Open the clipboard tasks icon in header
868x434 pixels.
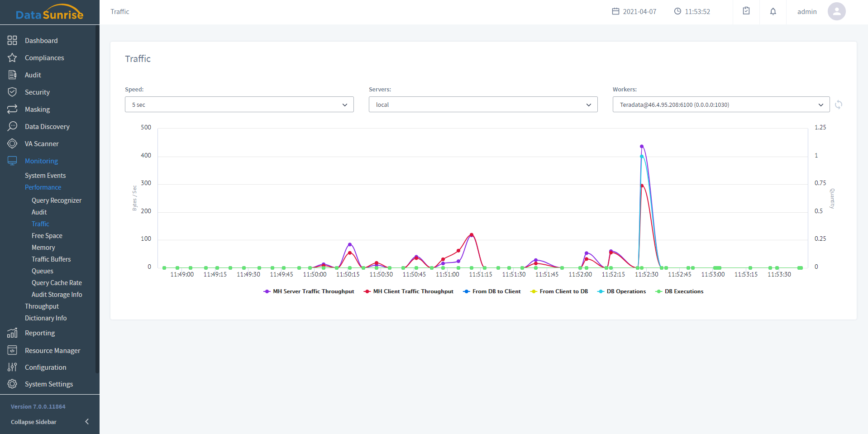tap(746, 11)
